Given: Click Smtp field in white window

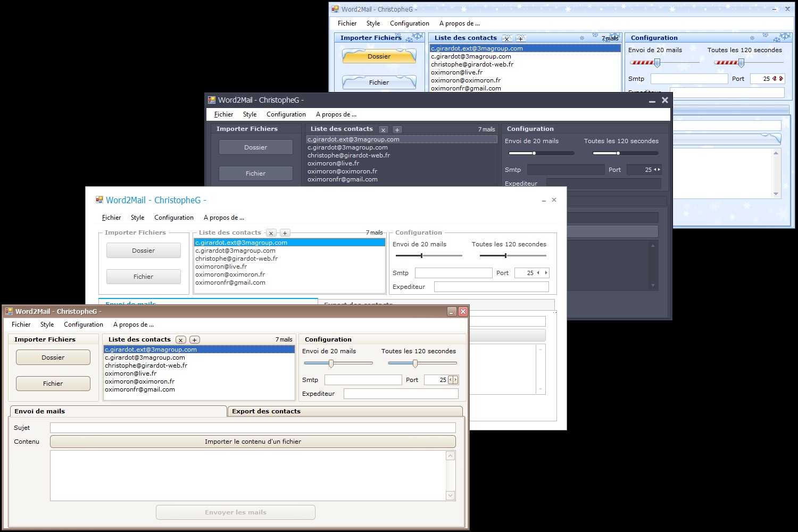Looking at the screenshot, I should 454,273.
